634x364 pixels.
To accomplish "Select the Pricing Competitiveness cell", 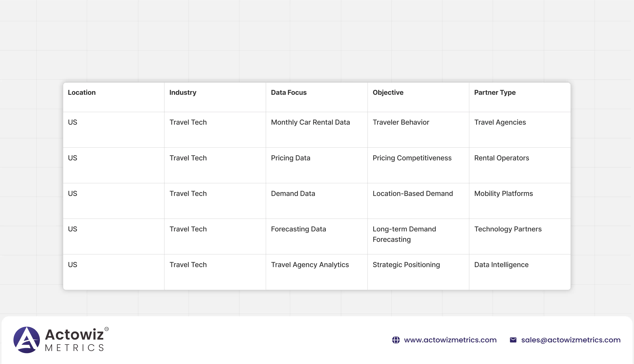I will (412, 158).
